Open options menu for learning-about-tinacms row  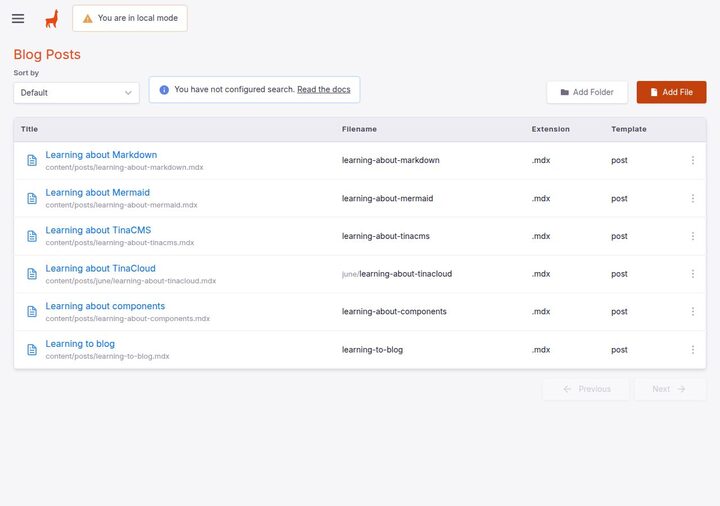(x=692, y=236)
